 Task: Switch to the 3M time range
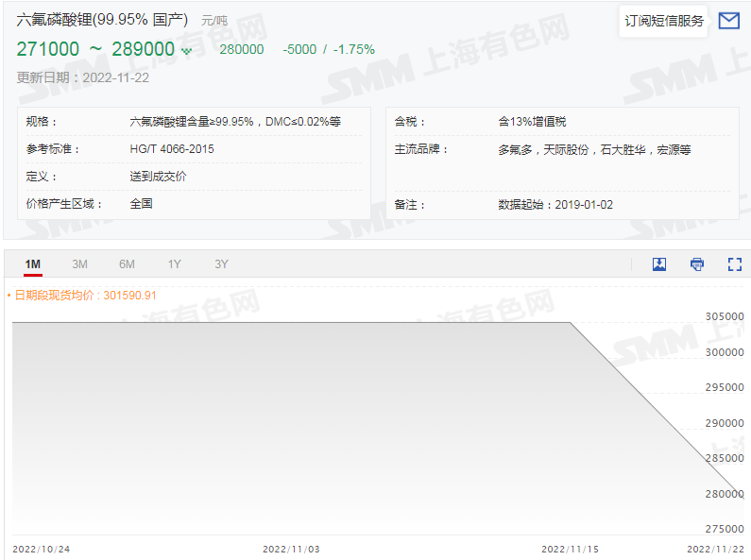[80, 264]
